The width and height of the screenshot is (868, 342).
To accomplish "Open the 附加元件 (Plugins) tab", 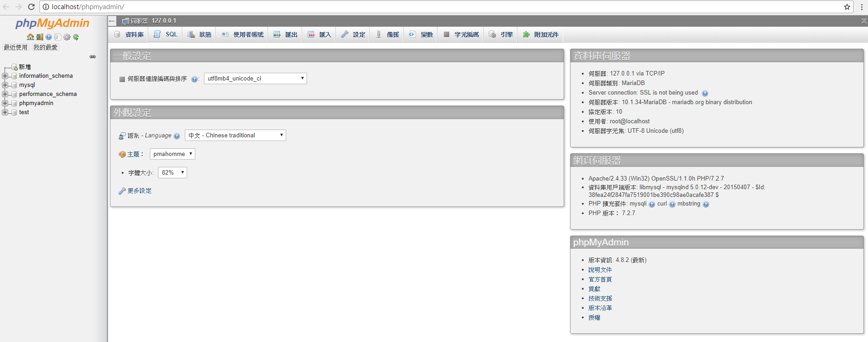I will tap(541, 35).
